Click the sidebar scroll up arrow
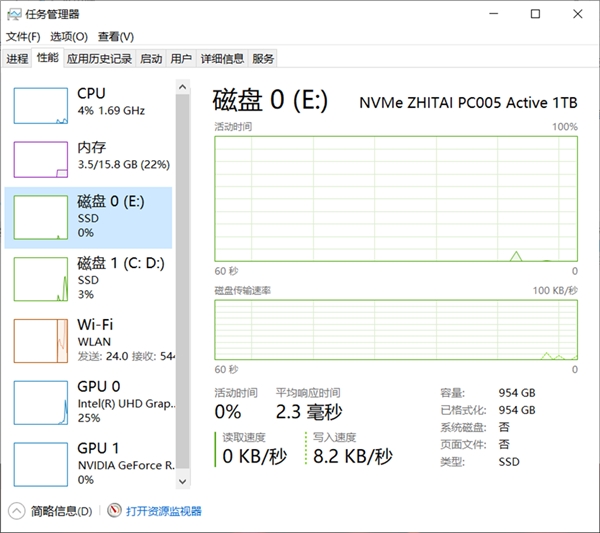This screenshot has width=600, height=533. click(x=183, y=87)
